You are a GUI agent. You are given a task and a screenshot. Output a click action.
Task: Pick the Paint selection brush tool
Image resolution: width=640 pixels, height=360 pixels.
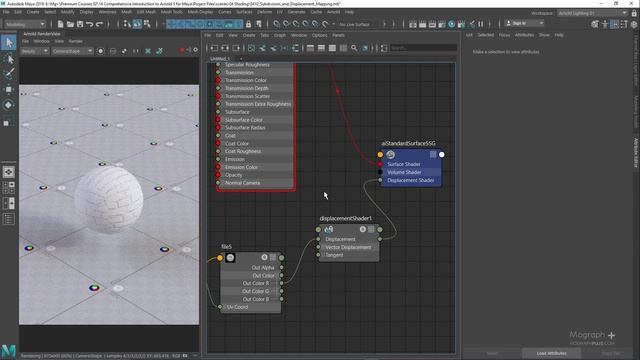(x=9, y=74)
